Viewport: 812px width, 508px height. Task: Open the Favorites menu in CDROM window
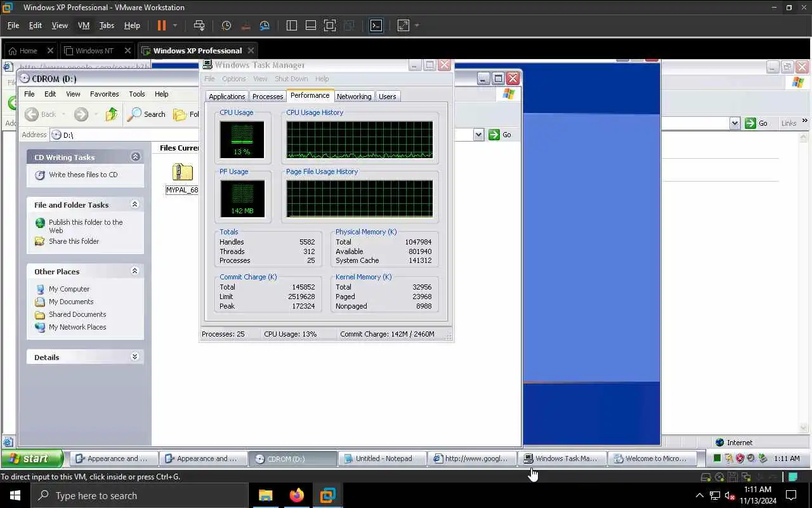(104, 94)
